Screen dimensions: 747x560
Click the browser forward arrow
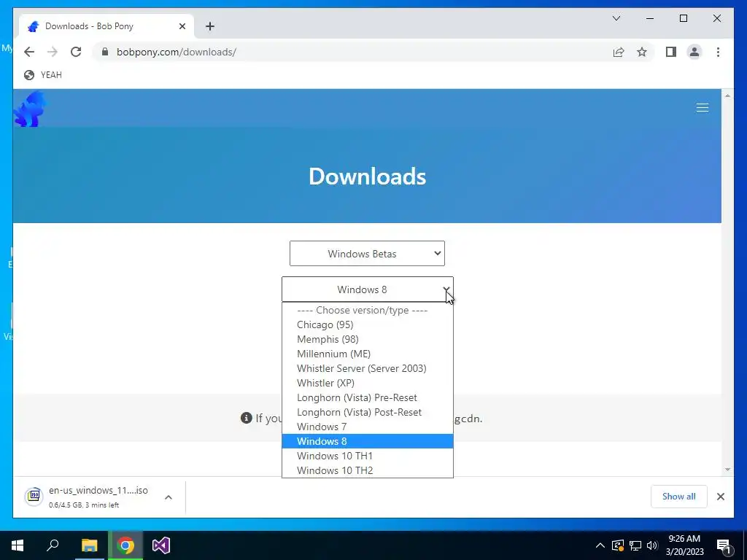click(x=53, y=52)
